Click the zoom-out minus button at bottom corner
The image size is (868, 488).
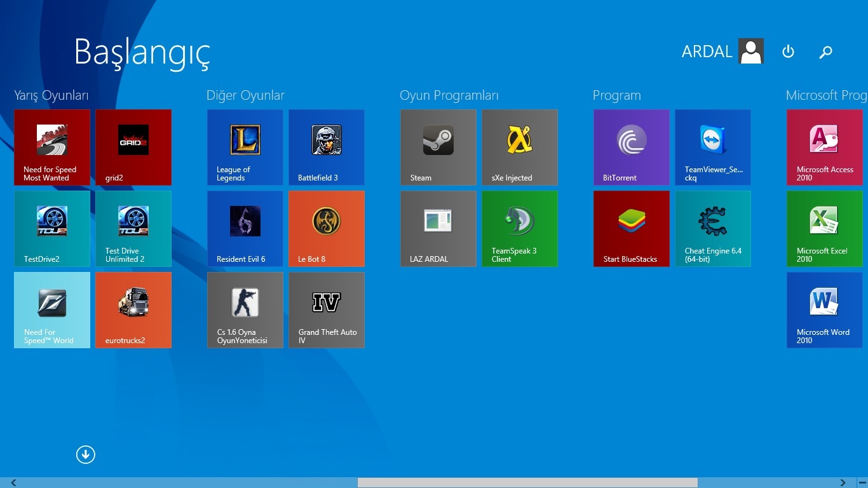(x=862, y=483)
